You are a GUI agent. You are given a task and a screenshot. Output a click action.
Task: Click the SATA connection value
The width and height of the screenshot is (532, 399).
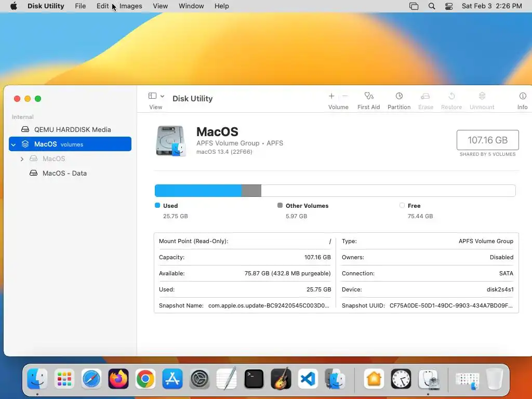506,273
